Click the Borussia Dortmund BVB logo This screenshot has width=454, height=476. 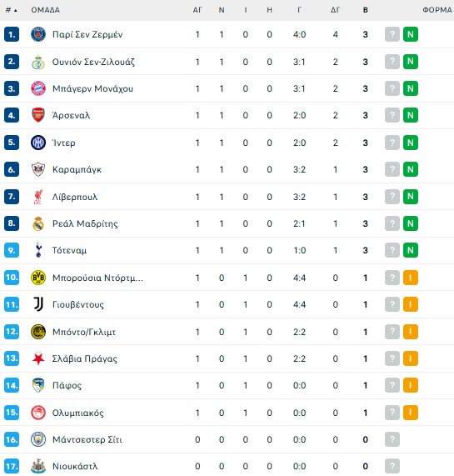tap(38, 278)
